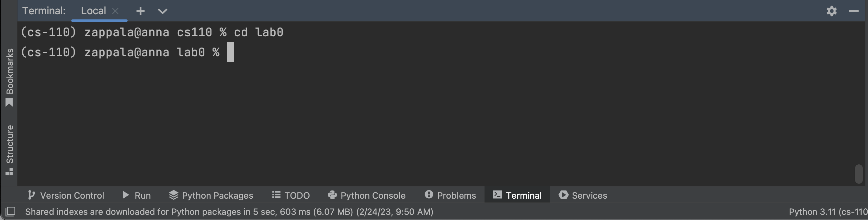
Task: Open the Structure side panel
Action: coord(9,150)
